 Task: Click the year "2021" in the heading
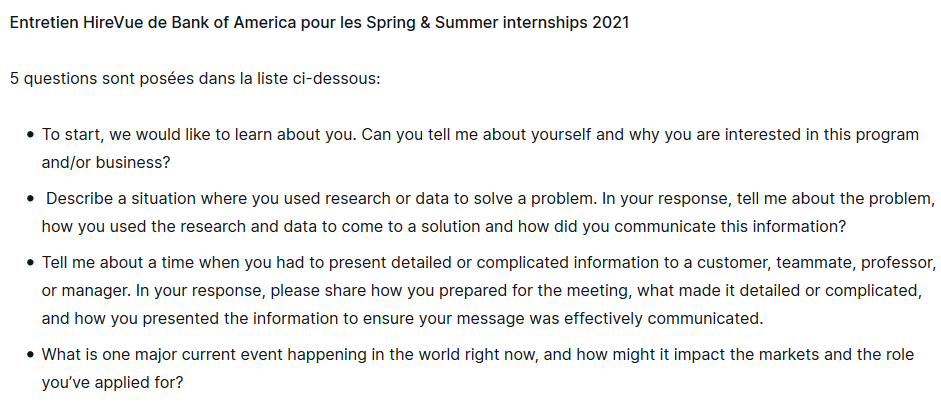click(609, 22)
